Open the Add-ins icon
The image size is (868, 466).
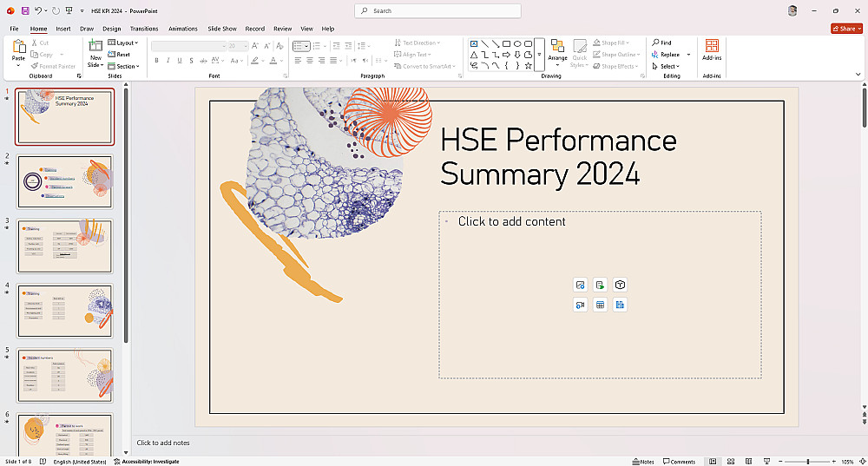pyautogui.click(x=712, y=45)
